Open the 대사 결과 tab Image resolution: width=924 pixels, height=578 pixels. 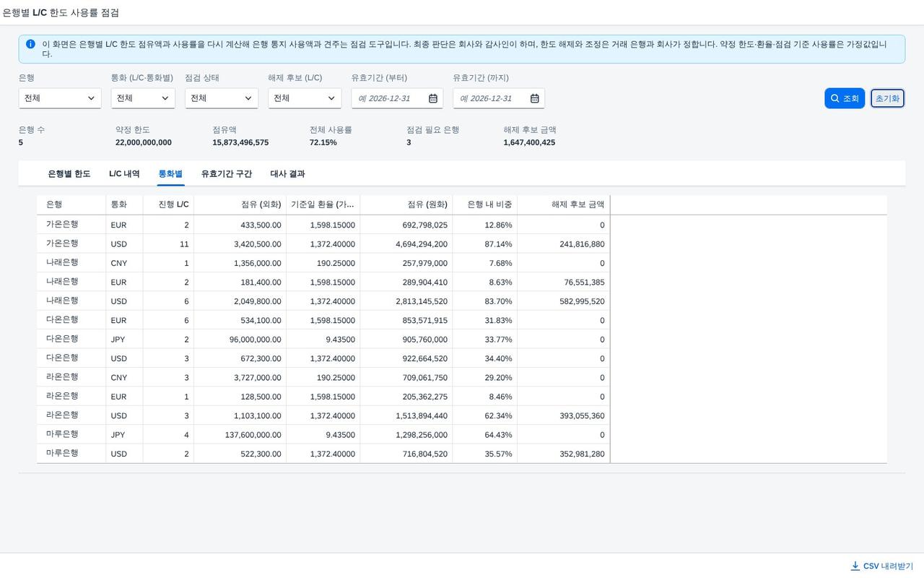287,174
